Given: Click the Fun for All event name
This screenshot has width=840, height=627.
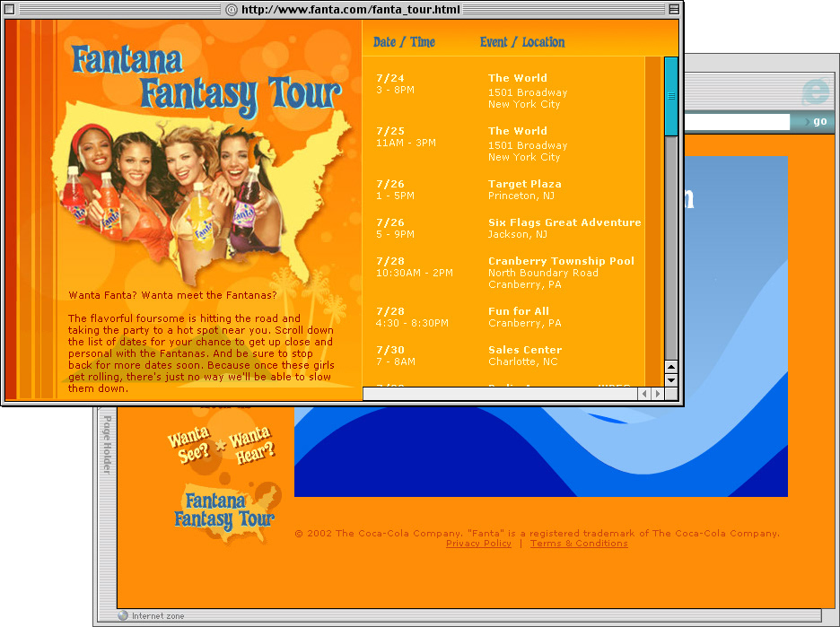Looking at the screenshot, I should pyautogui.click(x=519, y=311).
